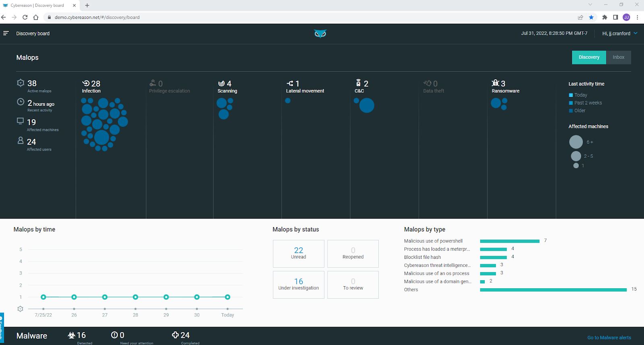The width and height of the screenshot is (644, 345).
Task: Click the Lateral movement icon
Action: [290, 83]
